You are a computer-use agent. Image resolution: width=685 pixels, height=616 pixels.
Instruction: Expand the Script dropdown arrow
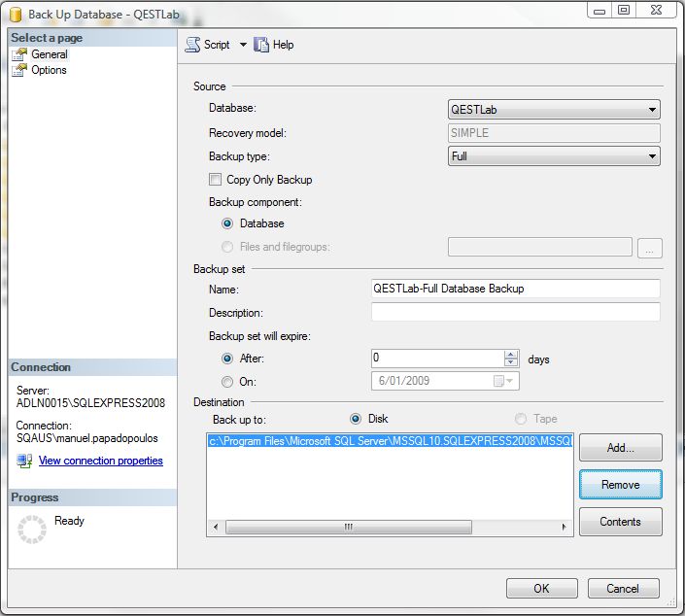point(243,45)
